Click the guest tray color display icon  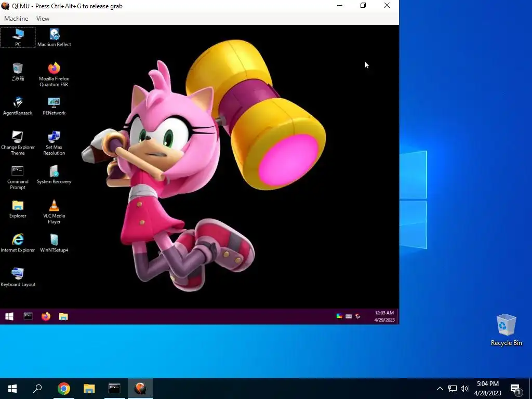[x=339, y=316]
